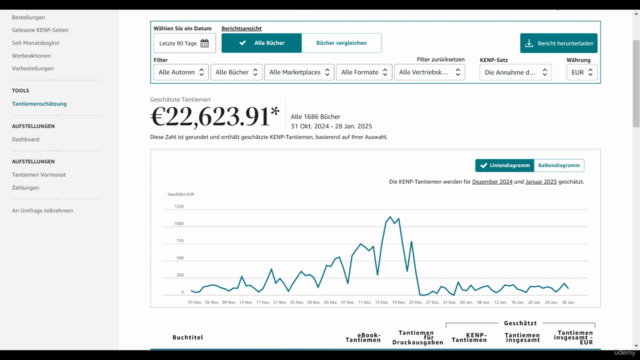Click the checkmark on Alle Bücher button
Viewport: 640px width, 360px height.
(242, 43)
